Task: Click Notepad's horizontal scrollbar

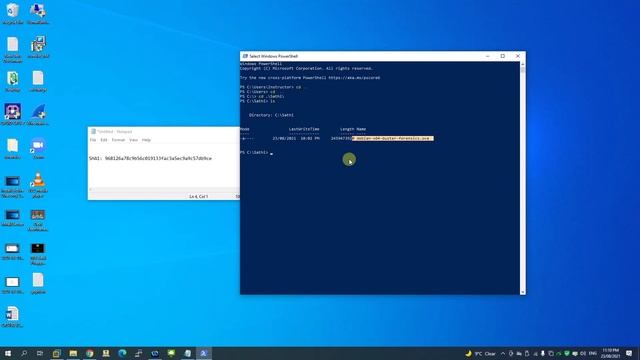Action: (164, 190)
